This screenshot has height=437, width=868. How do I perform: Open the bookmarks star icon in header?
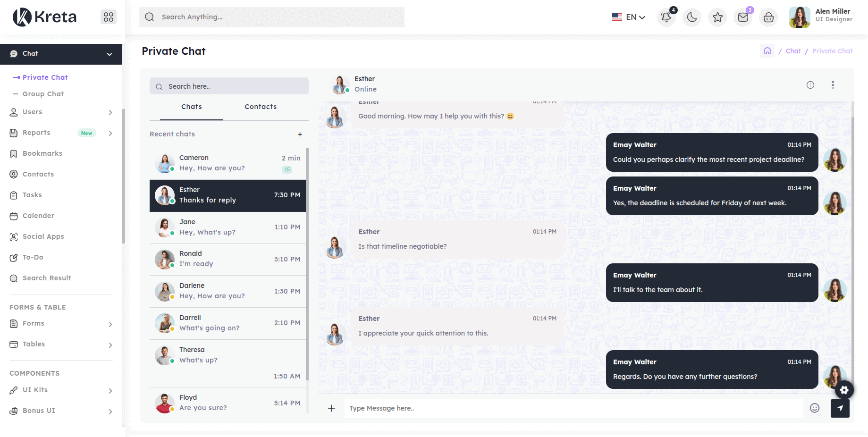tap(717, 17)
